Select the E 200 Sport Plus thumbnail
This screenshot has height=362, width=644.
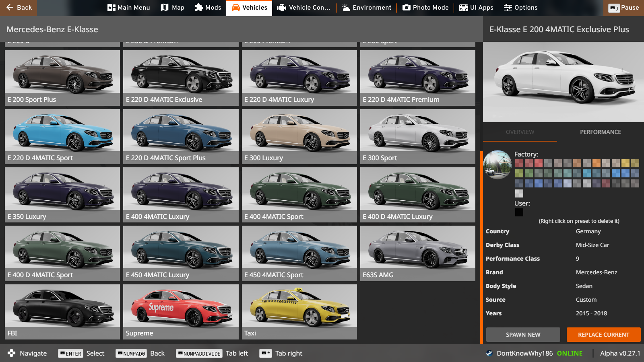(62, 78)
